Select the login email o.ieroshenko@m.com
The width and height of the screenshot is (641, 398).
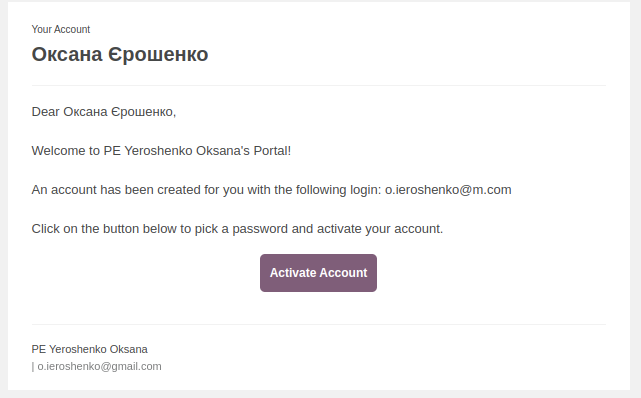448,190
